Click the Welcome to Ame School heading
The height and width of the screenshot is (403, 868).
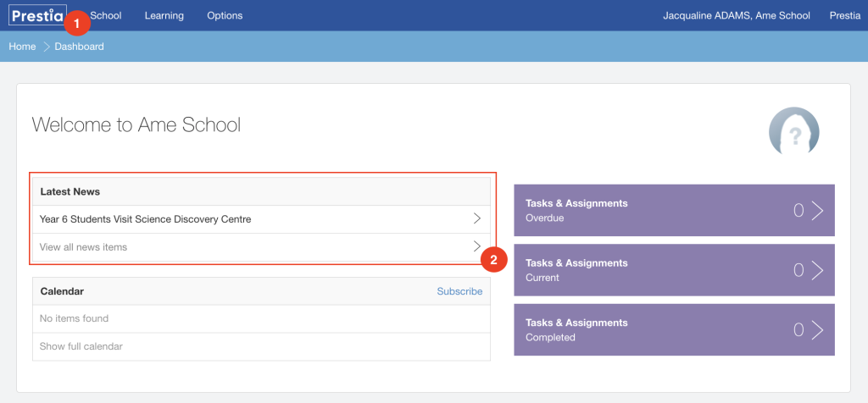[136, 125]
